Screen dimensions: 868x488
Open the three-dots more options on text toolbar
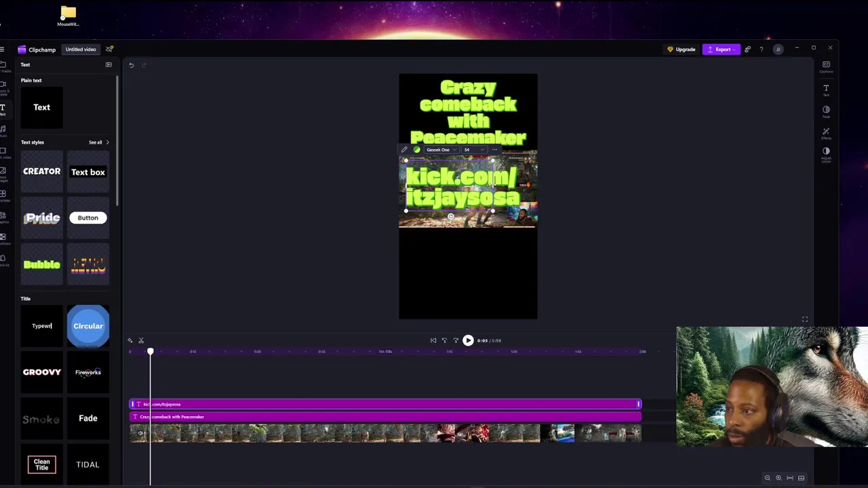pyautogui.click(x=494, y=150)
